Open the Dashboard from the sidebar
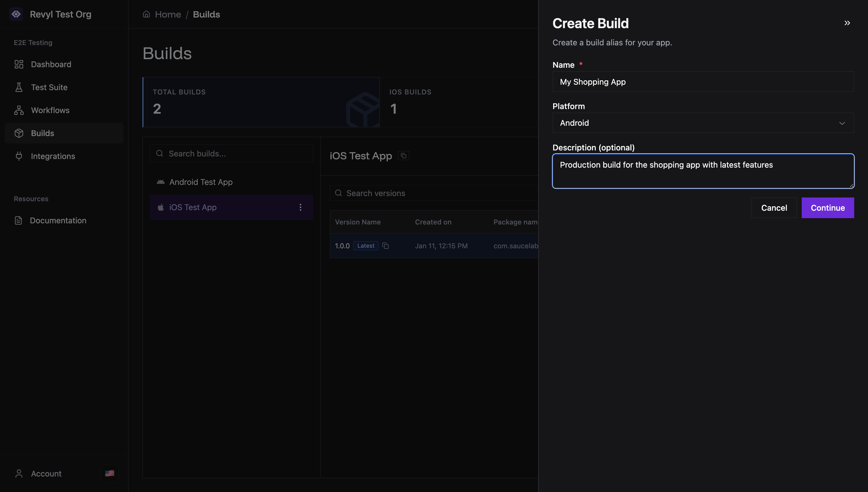The width and height of the screenshot is (868, 492). pos(51,64)
